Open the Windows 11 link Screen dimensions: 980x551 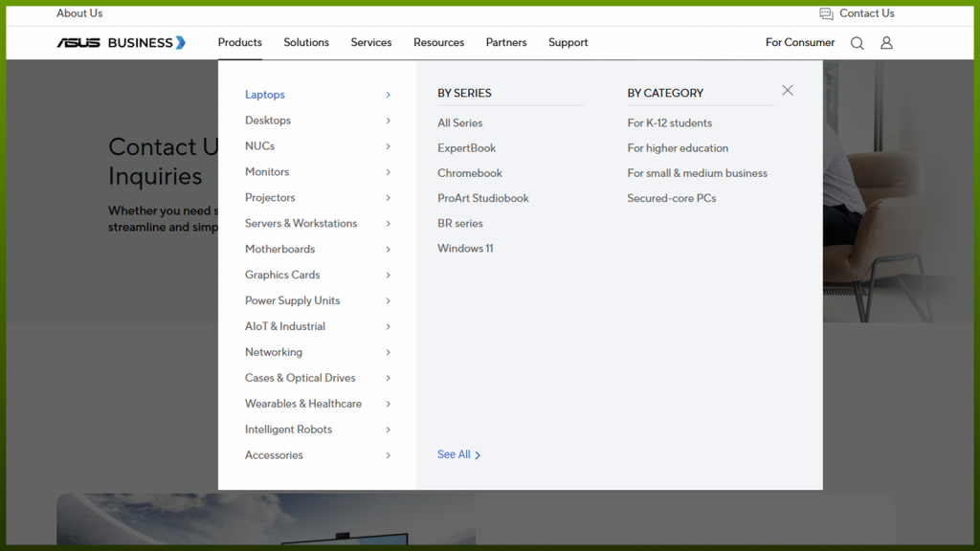point(465,248)
